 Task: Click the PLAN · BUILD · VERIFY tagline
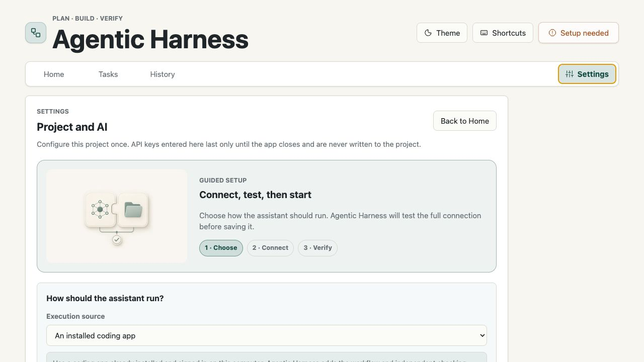(x=88, y=19)
